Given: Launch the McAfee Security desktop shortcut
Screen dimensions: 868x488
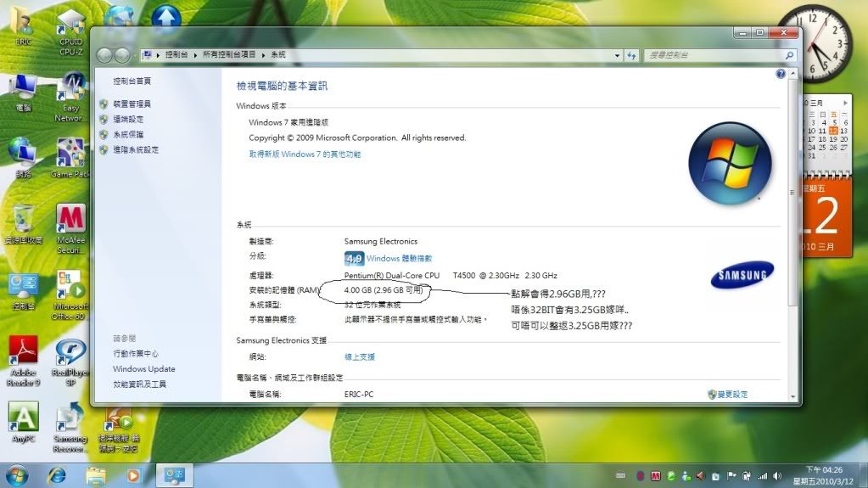Looking at the screenshot, I should coord(71,229).
